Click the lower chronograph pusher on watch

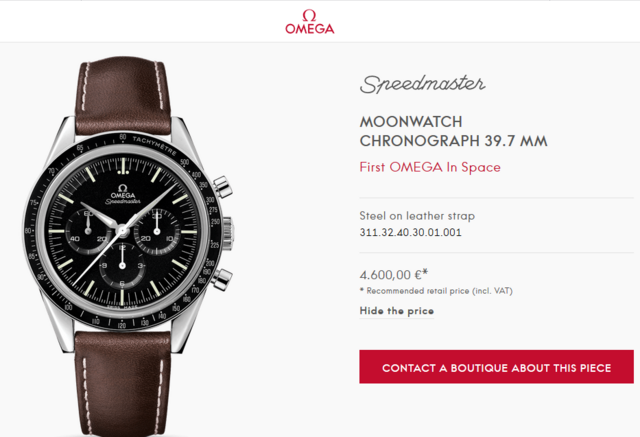[222, 279]
